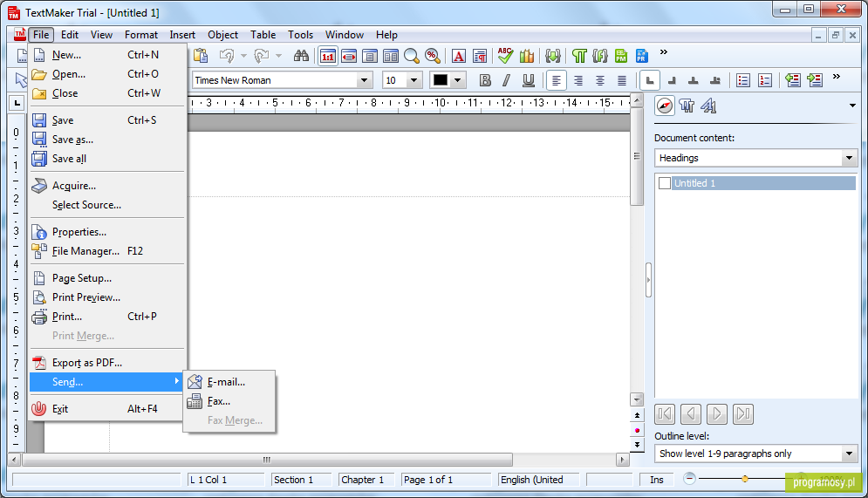Open Times New Roman font dropdown
This screenshot has width=868, height=498.
point(364,80)
